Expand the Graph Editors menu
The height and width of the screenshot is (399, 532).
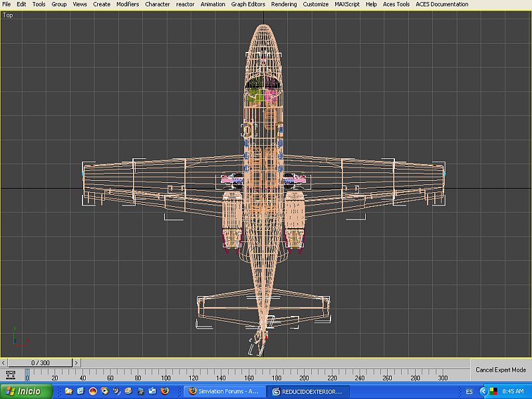click(x=248, y=4)
